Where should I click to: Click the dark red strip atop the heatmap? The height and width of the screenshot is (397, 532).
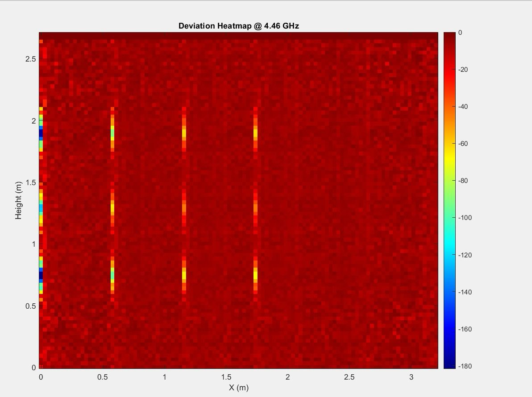click(238, 35)
